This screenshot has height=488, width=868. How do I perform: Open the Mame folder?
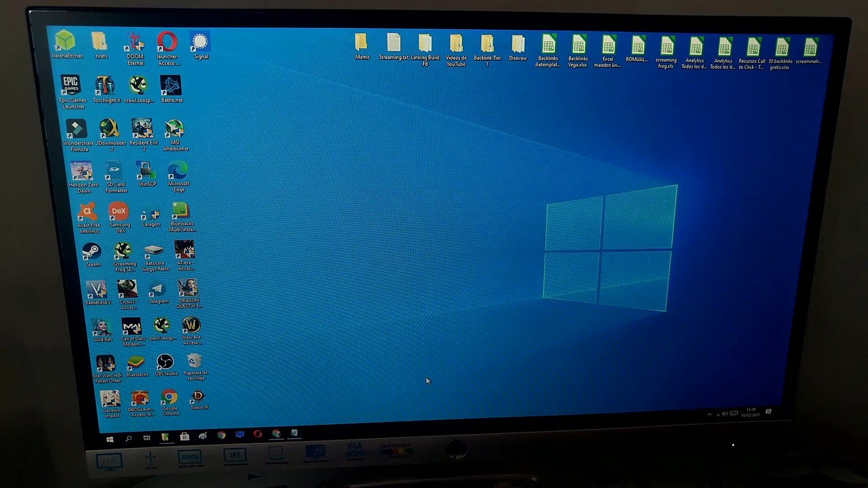point(361,47)
